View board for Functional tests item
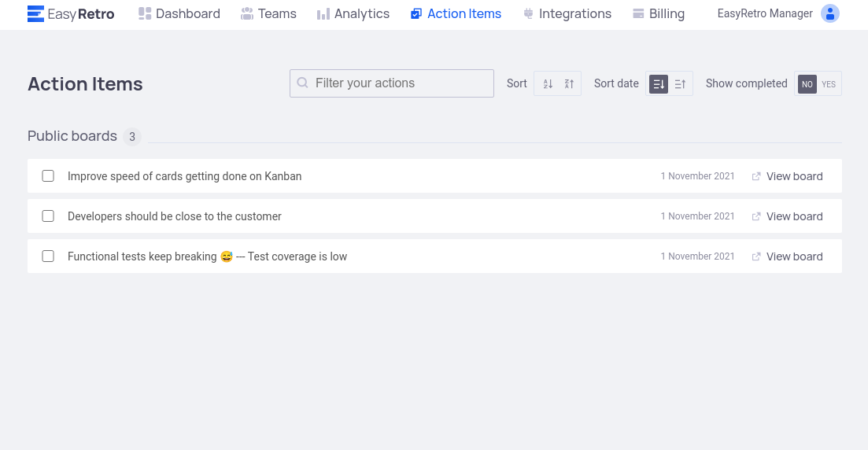Viewport: 868px width, 450px height. [x=794, y=256]
